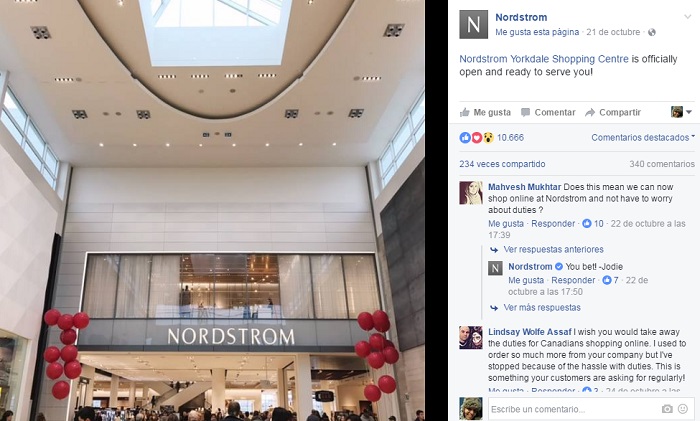The height and width of the screenshot is (421, 700).
Task: Click the Nordstrom N logo avatar
Action: (473, 25)
